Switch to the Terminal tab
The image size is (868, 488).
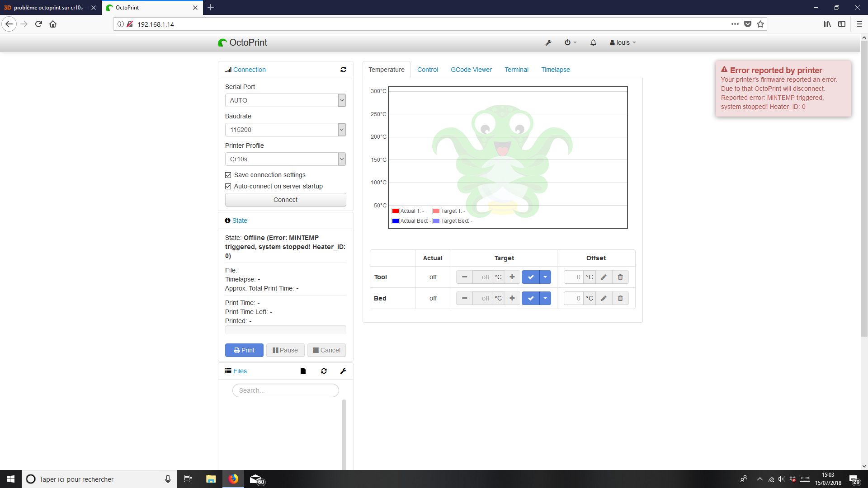(517, 70)
